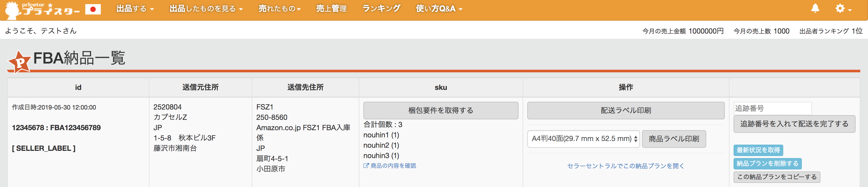This screenshot has width=868, height=187.
Task: Click the 最新状況を取得 button
Action: click(x=758, y=150)
